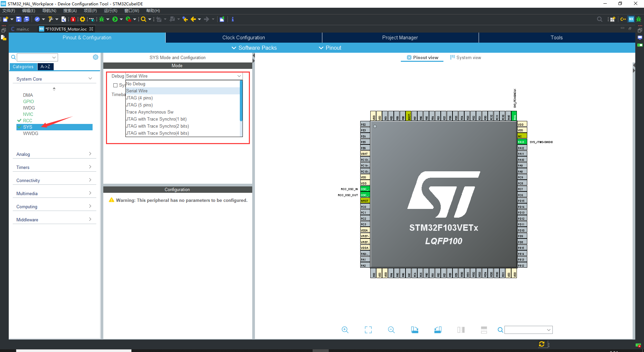Open the 文件(F) menu
644x352 pixels.
click(x=9, y=11)
